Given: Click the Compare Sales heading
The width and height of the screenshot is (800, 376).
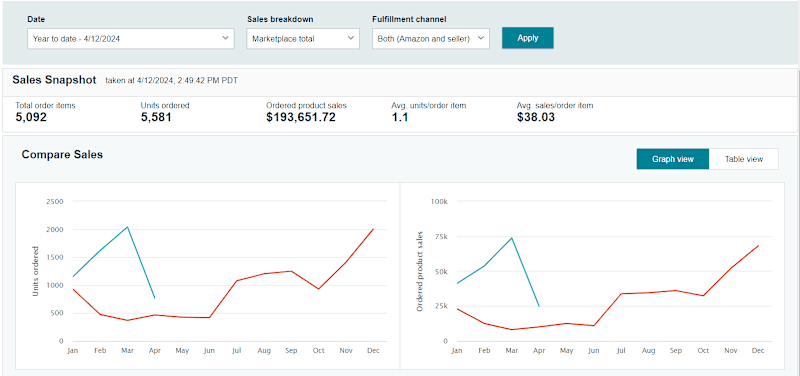Looking at the screenshot, I should tap(62, 154).
